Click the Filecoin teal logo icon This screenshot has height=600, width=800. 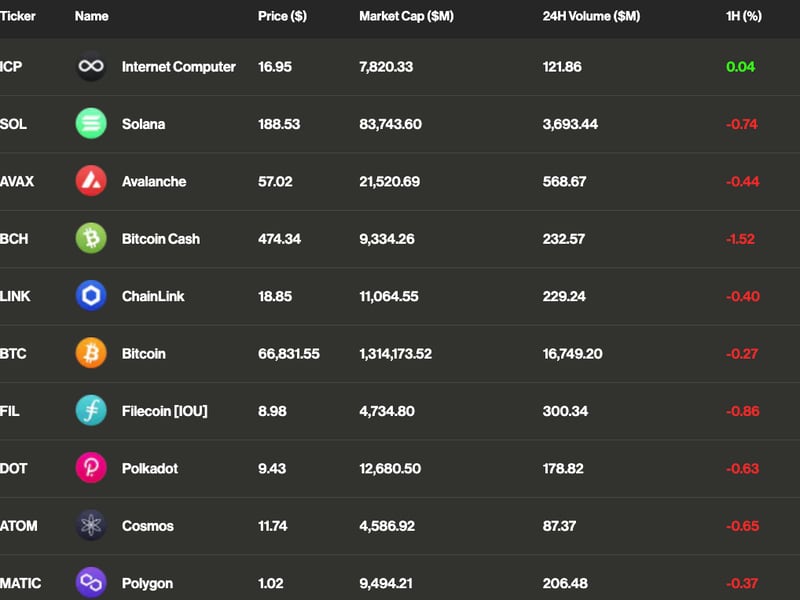tap(92, 411)
